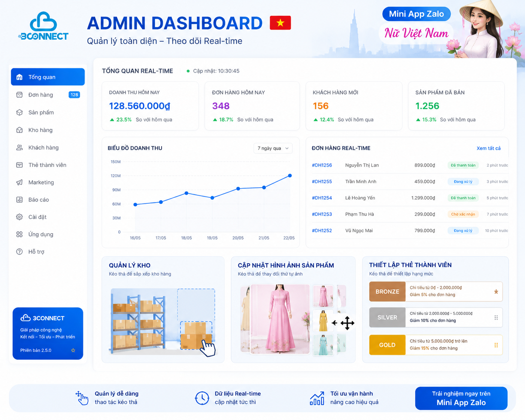Click order #DH1254

[x=322, y=198]
